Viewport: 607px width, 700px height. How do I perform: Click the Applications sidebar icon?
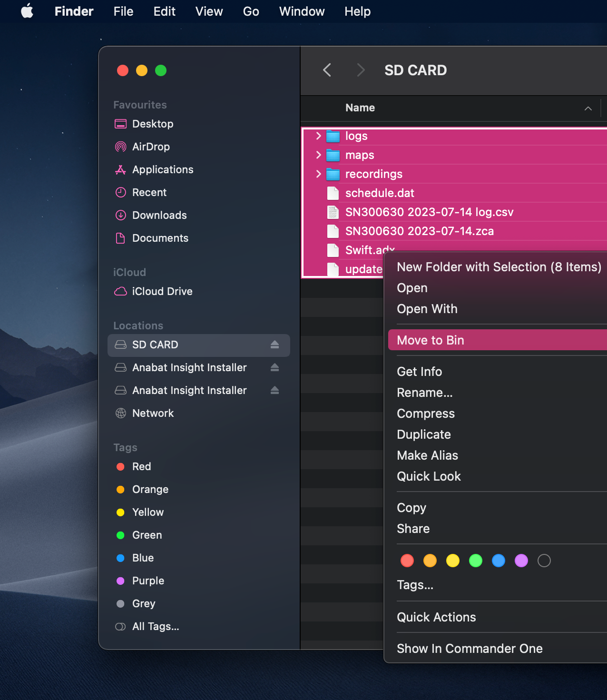coord(121,169)
